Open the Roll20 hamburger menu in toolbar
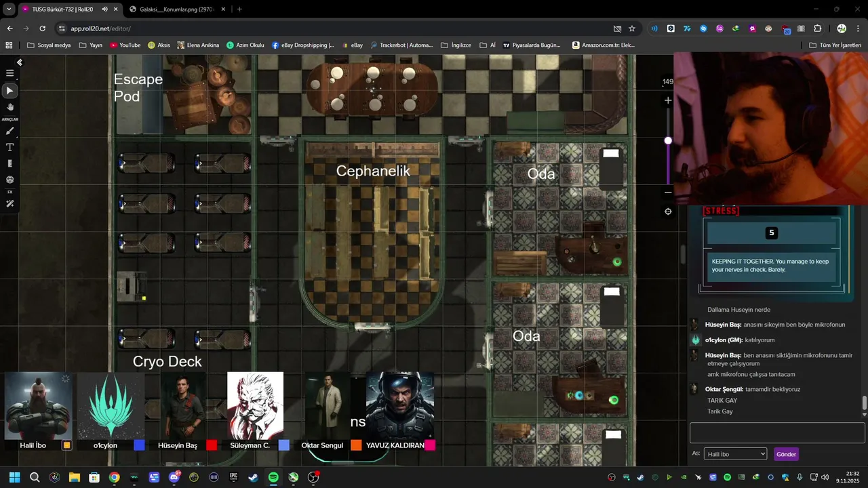This screenshot has height=488, width=868. (9, 73)
